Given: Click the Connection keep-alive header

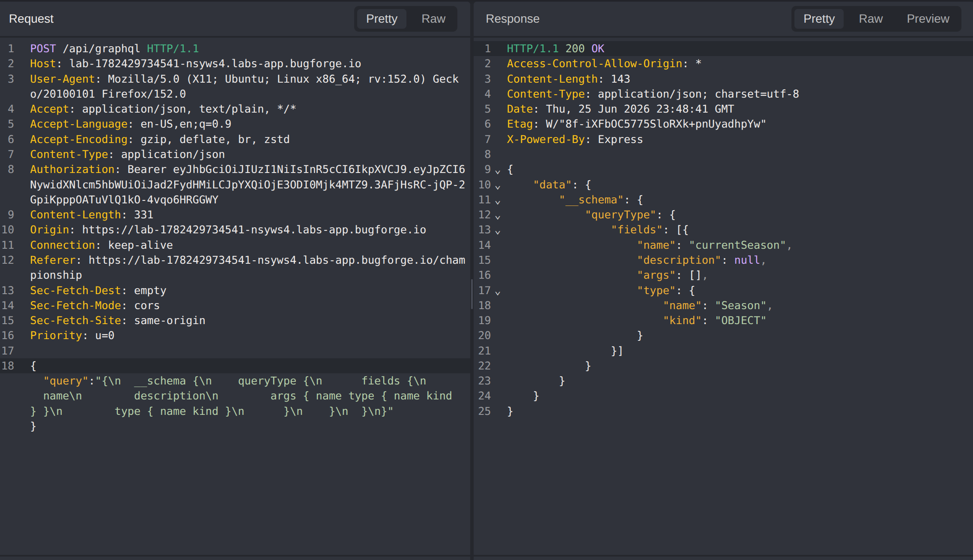Looking at the screenshot, I should 101,245.
